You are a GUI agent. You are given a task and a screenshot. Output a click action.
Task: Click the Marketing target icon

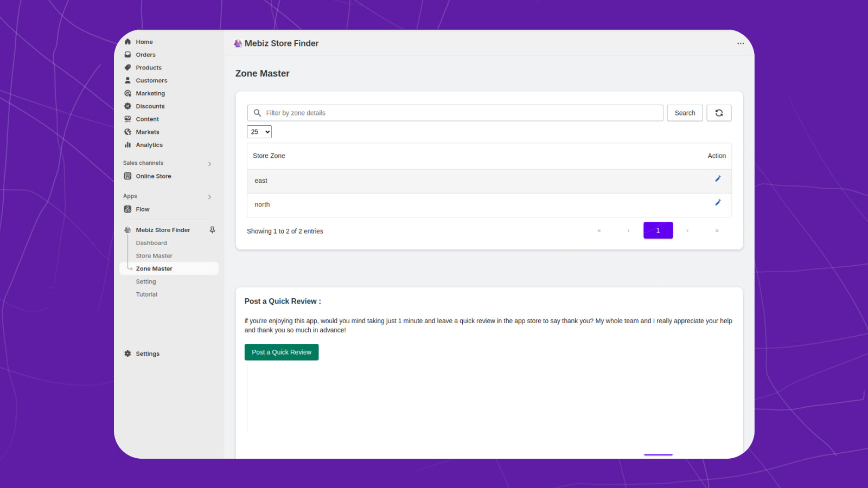tap(127, 93)
